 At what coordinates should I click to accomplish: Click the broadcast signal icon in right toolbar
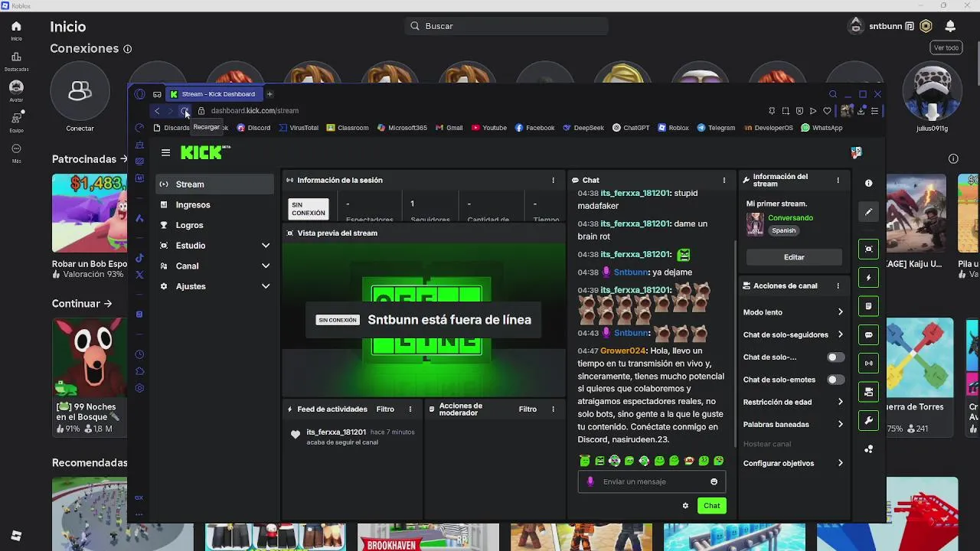click(x=868, y=363)
